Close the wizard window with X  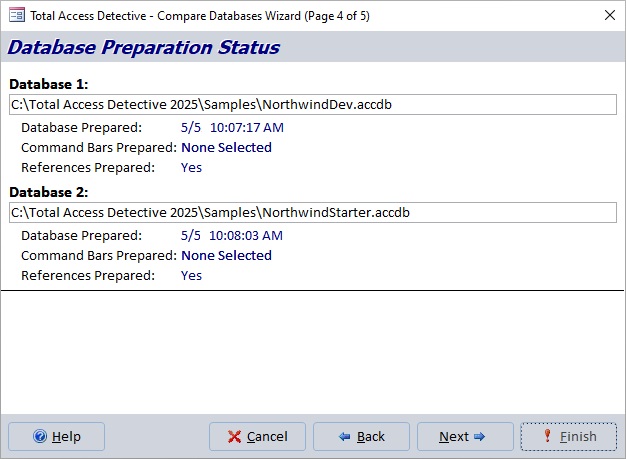coord(610,15)
